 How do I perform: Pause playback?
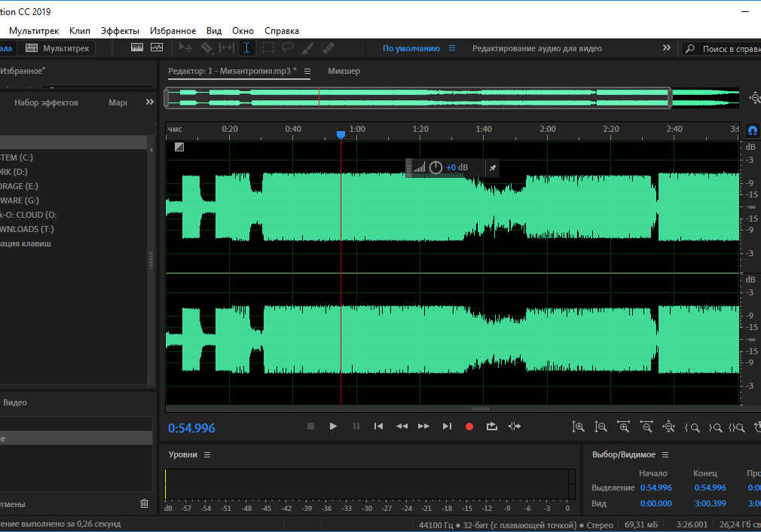pyautogui.click(x=356, y=427)
